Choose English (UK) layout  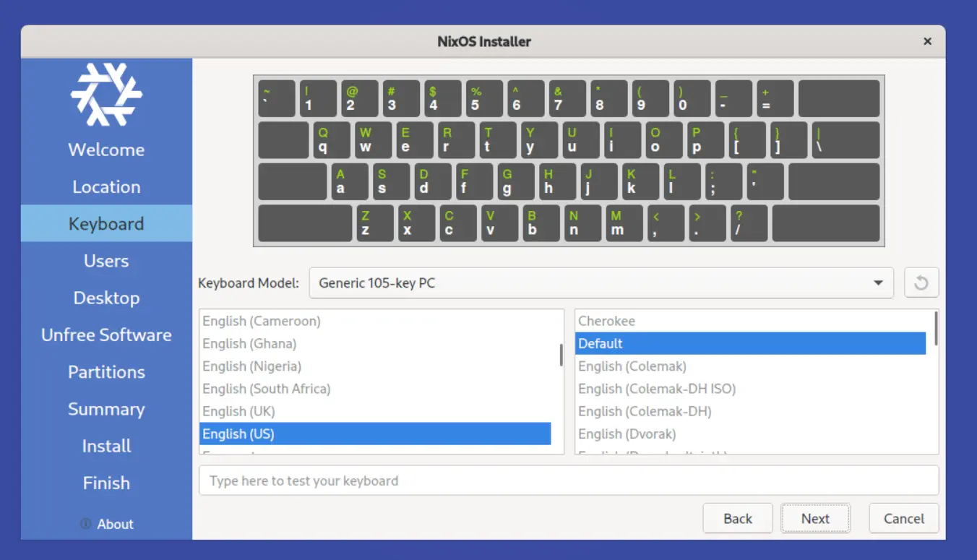click(238, 411)
